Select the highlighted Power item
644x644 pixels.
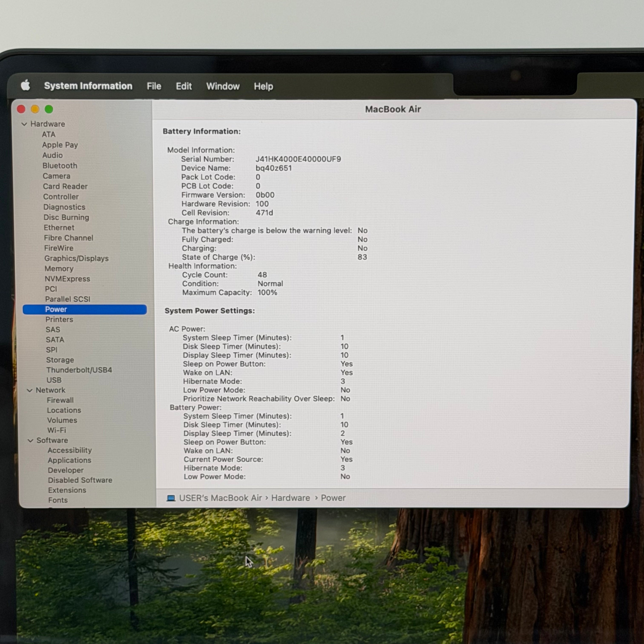(x=85, y=309)
